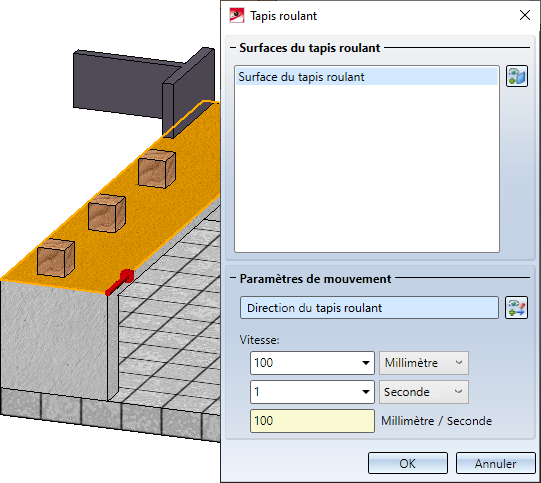Open the Millimètre unit dropdown
Image resolution: width=541 pixels, height=483 pixels.
[424, 363]
